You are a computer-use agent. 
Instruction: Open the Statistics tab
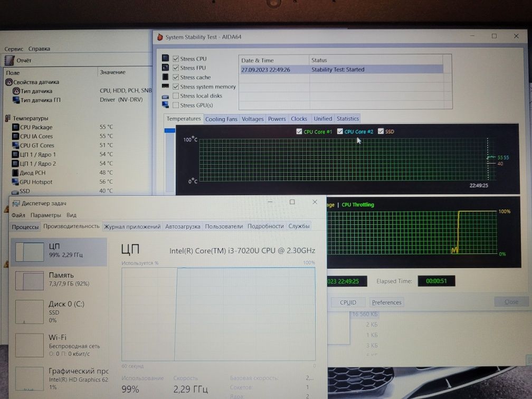coord(347,119)
